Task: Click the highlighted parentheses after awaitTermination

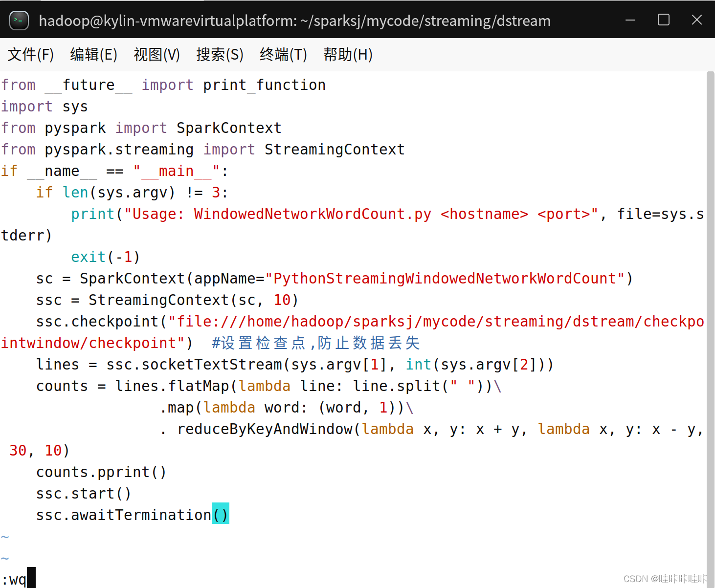Action: coord(221,514)
